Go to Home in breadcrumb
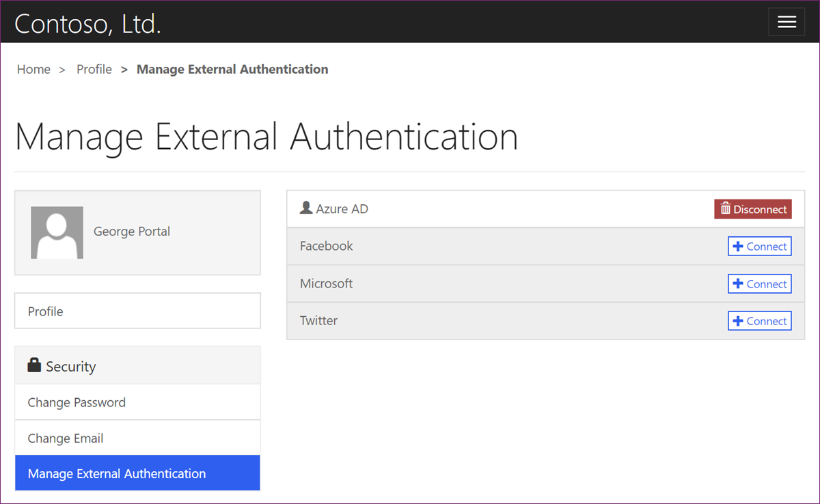 33,69
